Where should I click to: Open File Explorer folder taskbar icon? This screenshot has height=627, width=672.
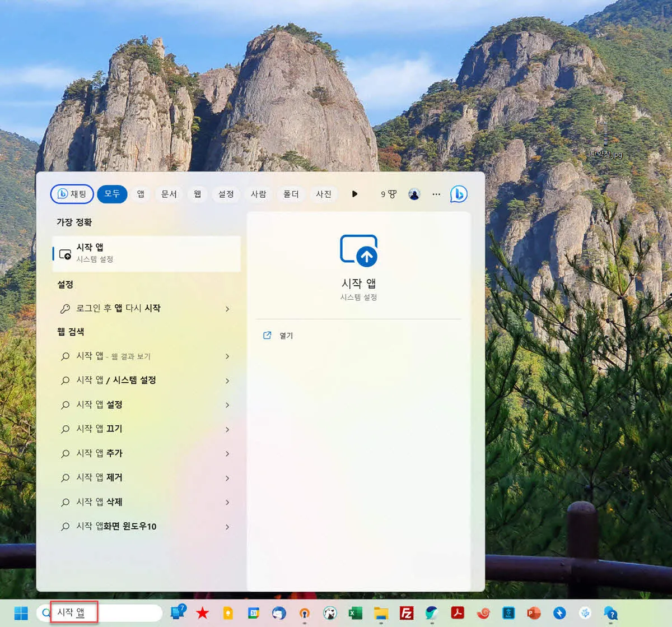(x=381, y=613)
